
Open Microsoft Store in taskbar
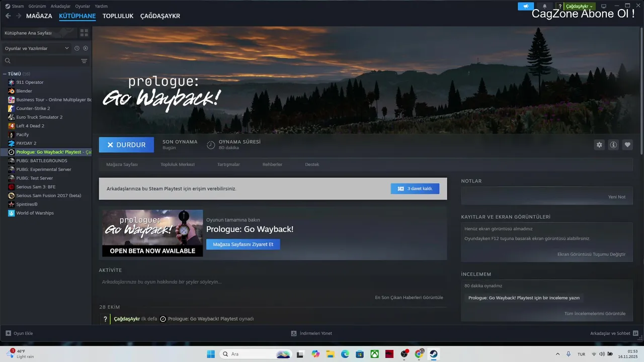click(x=360, y=354)
